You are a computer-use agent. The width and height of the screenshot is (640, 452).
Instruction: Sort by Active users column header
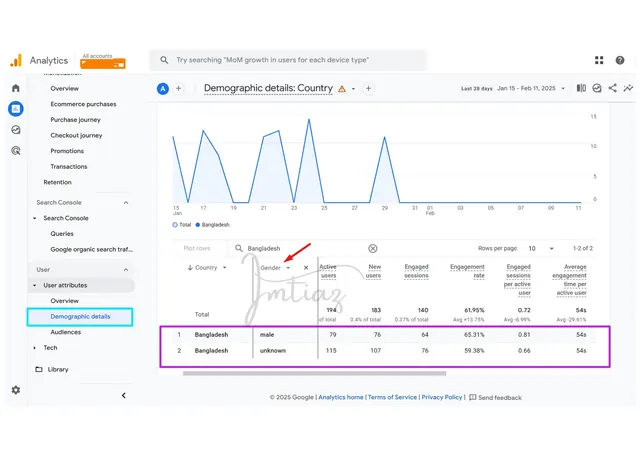pos(328,271)
